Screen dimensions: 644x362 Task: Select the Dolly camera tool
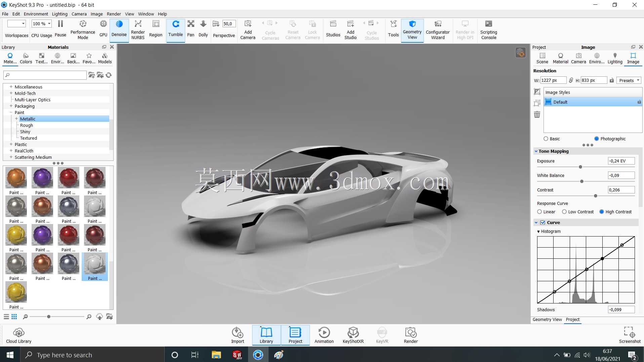click(203, 29)
